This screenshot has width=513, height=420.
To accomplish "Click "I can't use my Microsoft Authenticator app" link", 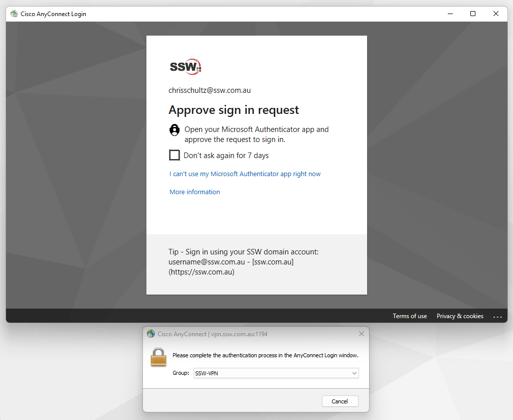I will point(245,174).
